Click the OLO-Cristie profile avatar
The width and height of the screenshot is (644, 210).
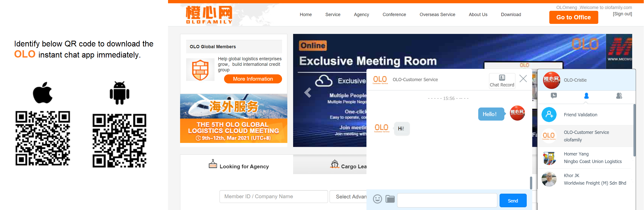tap(552, 80)
